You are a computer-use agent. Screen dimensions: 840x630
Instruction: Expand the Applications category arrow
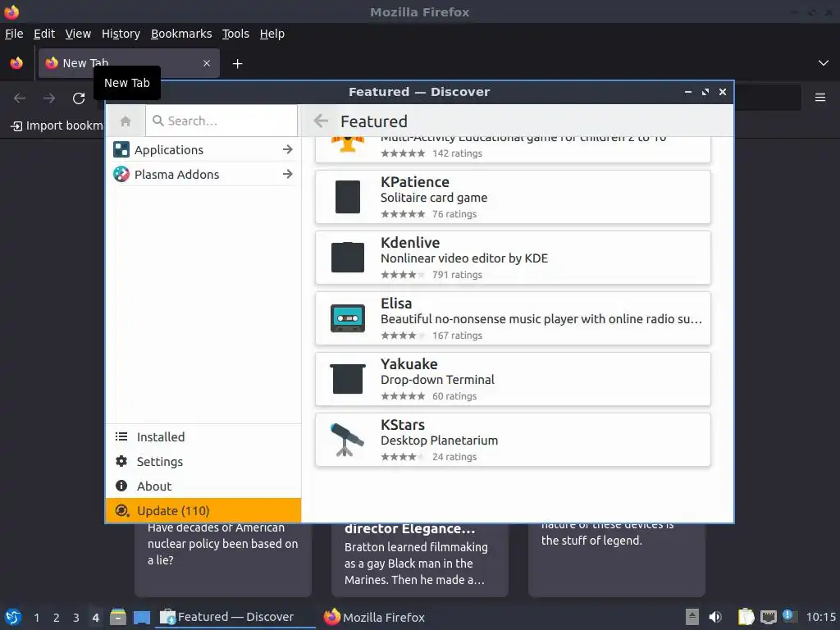pos(288,149)
